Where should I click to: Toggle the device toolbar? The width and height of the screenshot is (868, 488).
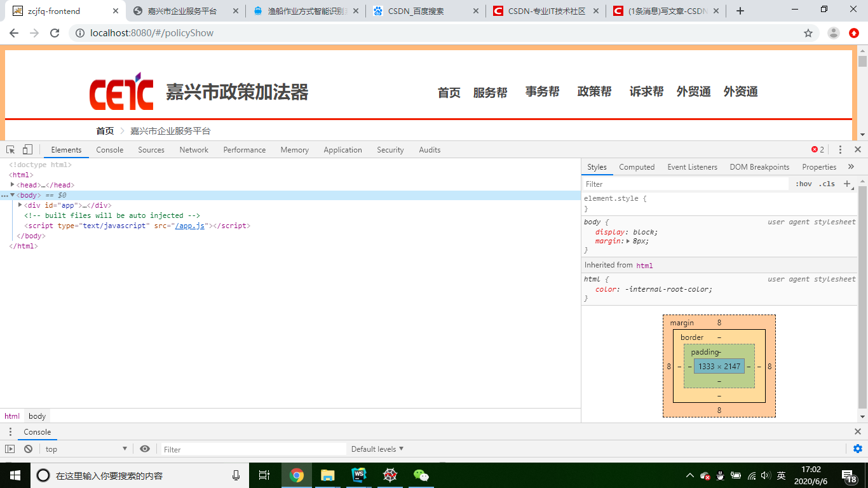point(26,149)
